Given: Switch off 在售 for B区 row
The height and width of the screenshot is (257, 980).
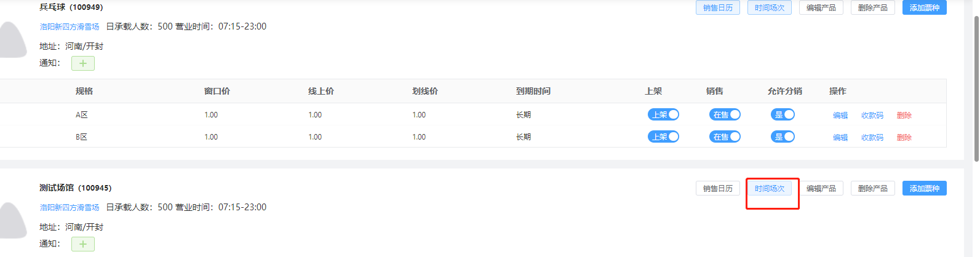Looking at the screenshot, I should click(725, 137).
